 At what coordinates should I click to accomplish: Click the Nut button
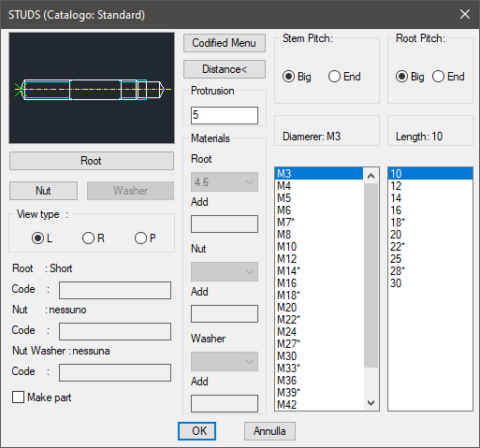click(x=43, y=191)
